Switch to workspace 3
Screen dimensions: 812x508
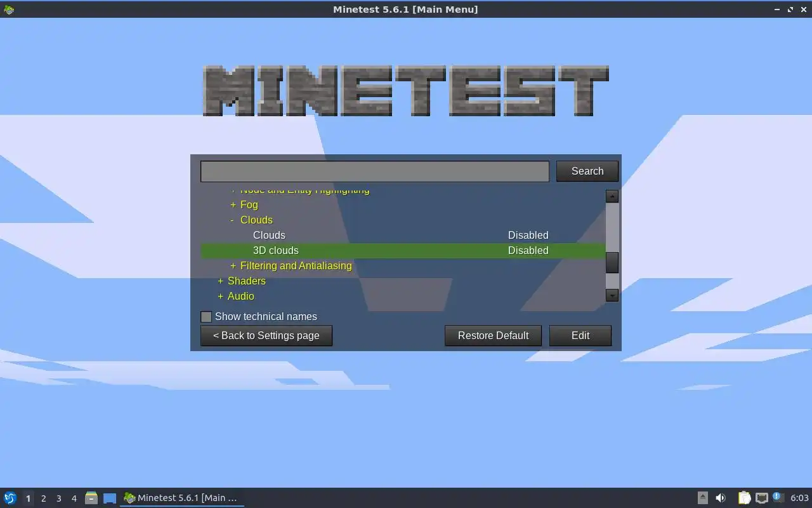click(x=58, y=498)
